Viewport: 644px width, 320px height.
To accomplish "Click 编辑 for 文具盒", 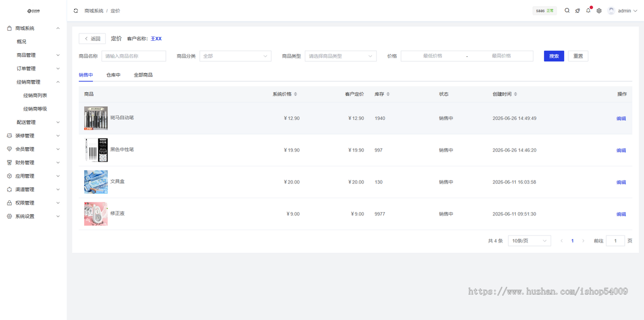I will [x=621, y=183].
